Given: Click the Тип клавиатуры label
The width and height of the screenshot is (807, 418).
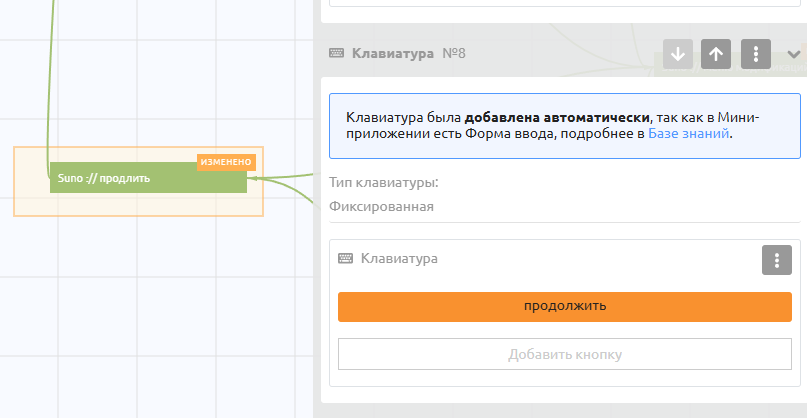Looking at the screenshot, I should point(384,183).
